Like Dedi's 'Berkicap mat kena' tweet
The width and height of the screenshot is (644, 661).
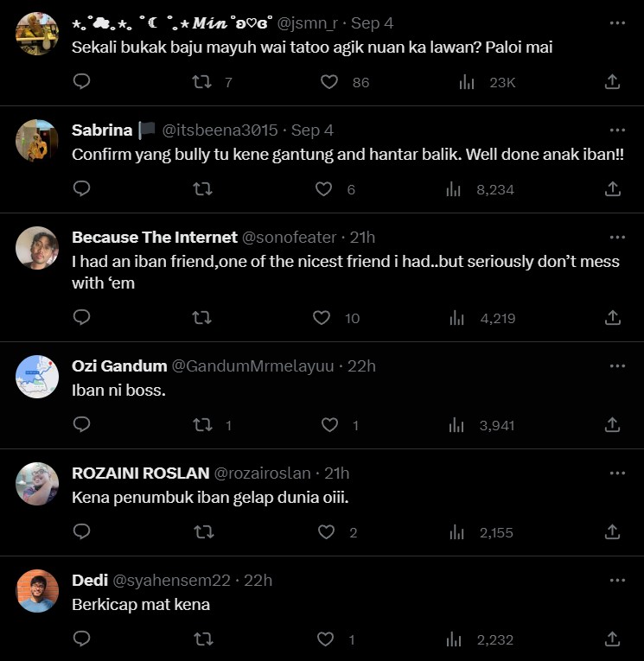pyautogui.click(x=326, y=639)
